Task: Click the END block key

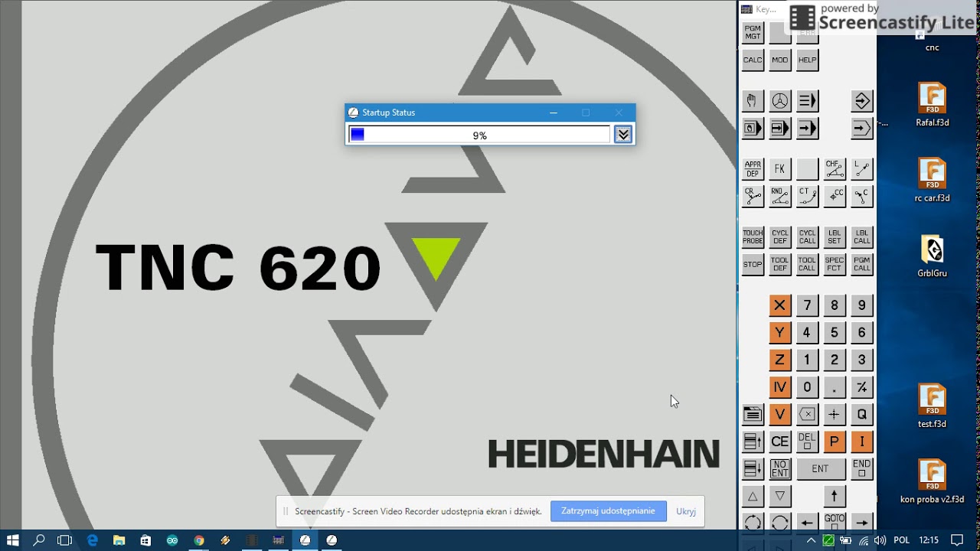Action: click(x=862, y=468)
